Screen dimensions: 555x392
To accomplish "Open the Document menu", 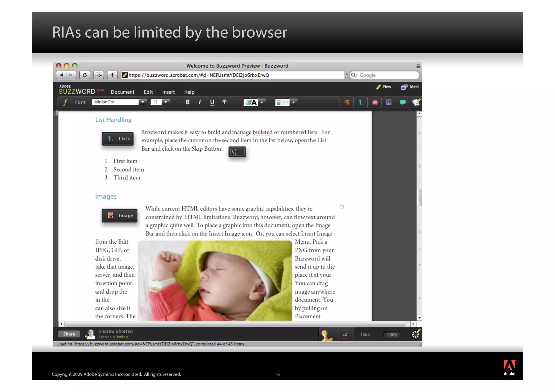I will tap(122, 92).
